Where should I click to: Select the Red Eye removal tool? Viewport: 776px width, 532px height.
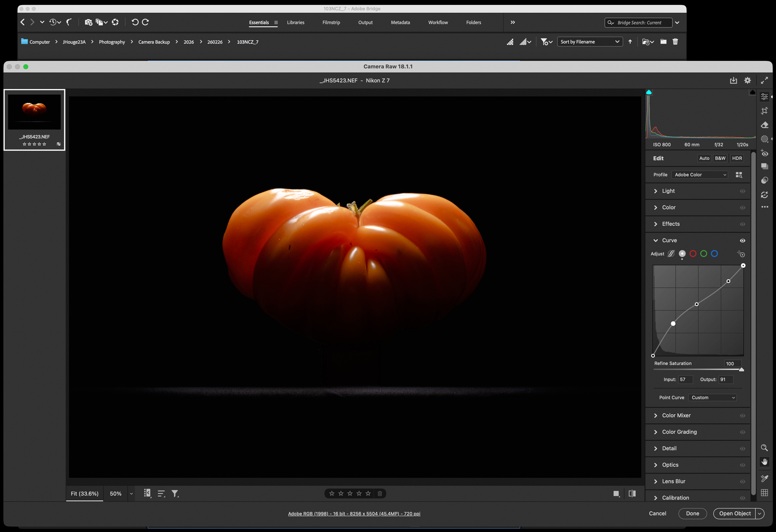(764, 154)
